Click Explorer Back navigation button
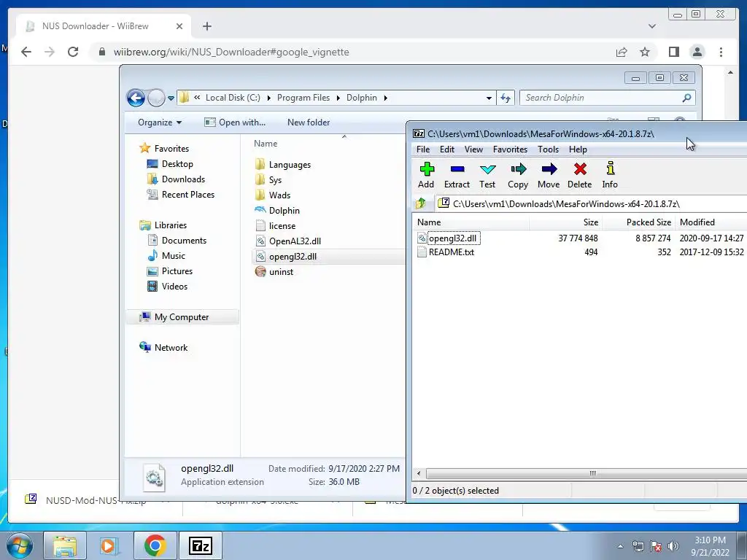 pos(136,98)
